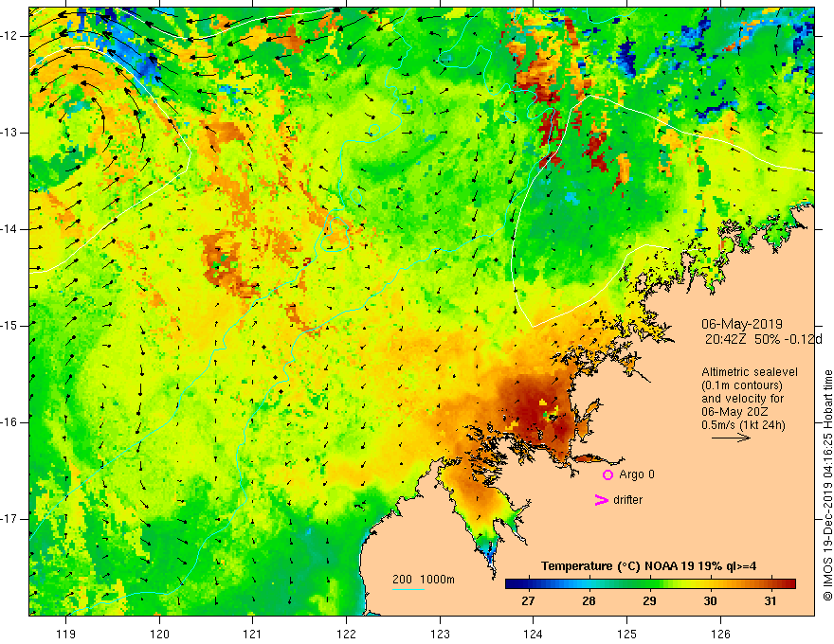Click the longitude axis label 126
Viewport: 834px width, 644px height.
point(720,634)
